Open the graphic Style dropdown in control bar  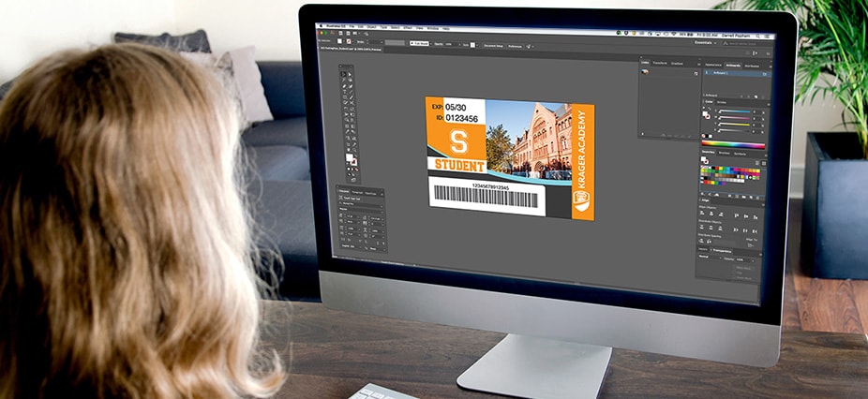tap(475, 45)
